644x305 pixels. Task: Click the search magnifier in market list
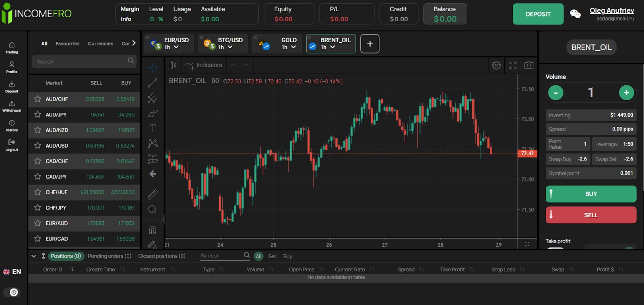pyautogui.click(x=131, y=61)
